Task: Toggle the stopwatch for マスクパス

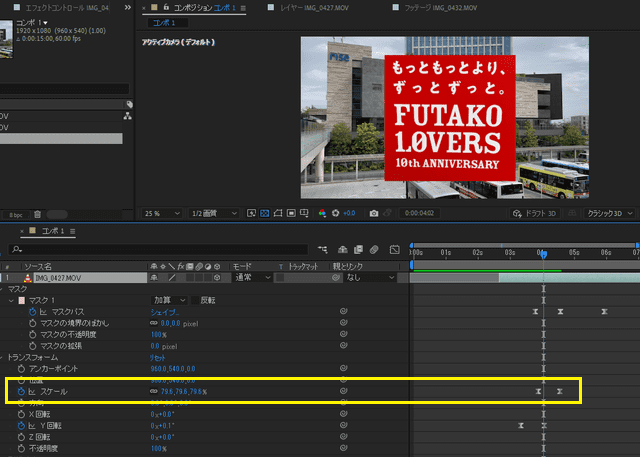Action: click(x=33, y=312)
